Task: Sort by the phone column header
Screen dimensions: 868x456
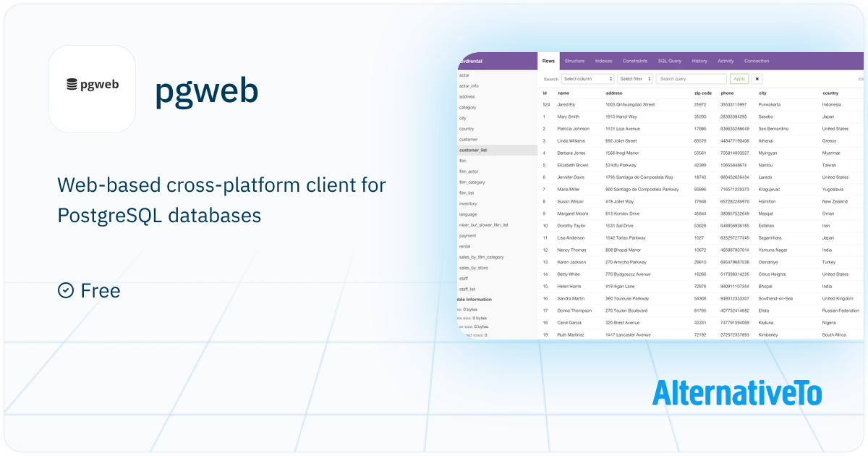Action: (727, 93)
